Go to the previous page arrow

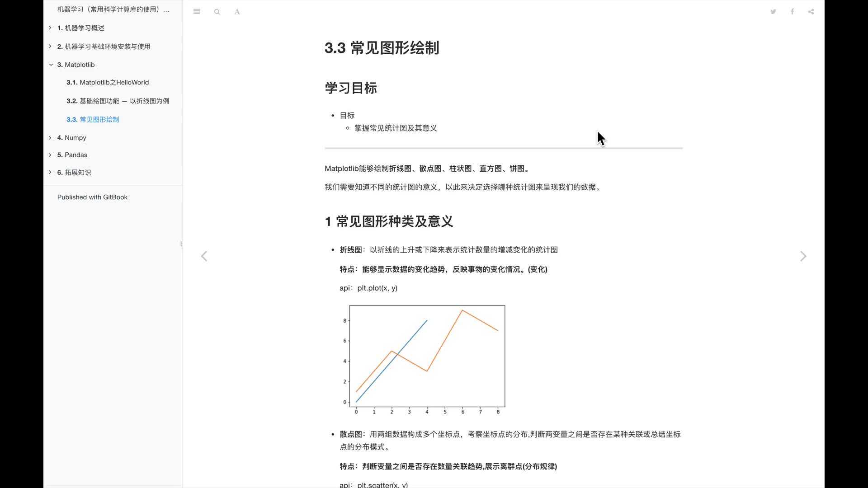(204, 256)
